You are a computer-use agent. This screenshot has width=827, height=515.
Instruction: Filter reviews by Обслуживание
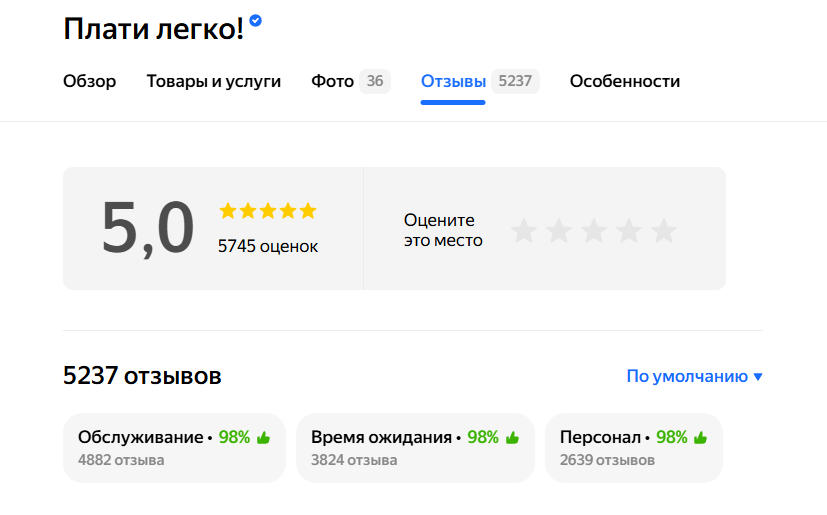(174, 447)
